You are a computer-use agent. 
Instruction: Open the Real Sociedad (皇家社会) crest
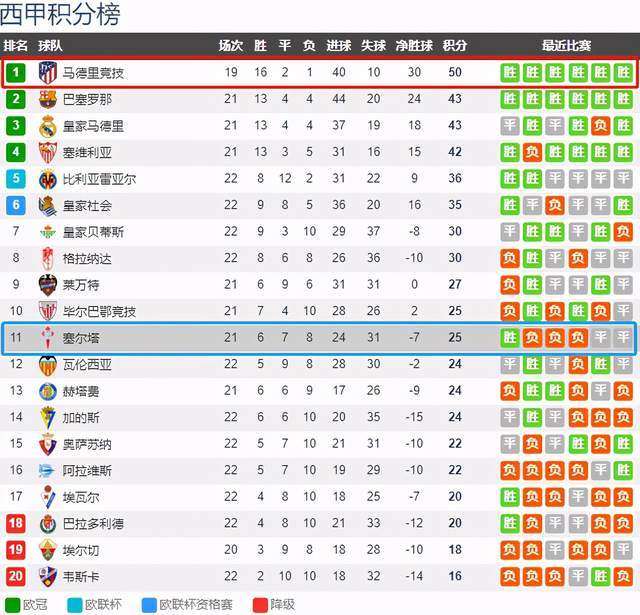[47, 205]
